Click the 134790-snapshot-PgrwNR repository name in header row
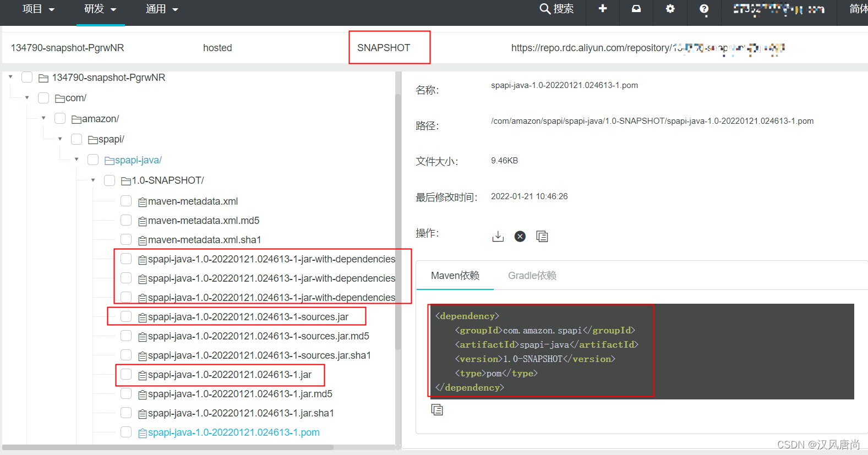This screenshot has width=868, height=455. coord(68,48)
